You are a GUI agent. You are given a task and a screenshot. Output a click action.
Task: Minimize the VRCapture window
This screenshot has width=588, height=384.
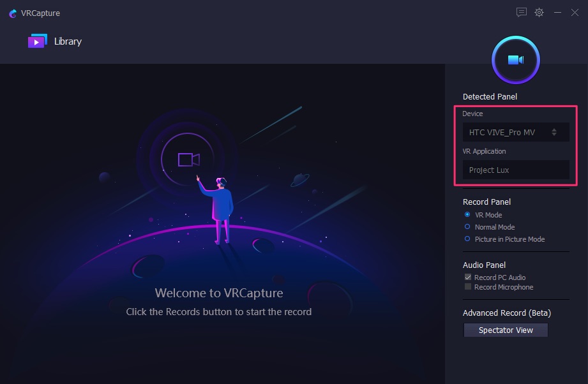coord(557,12)
